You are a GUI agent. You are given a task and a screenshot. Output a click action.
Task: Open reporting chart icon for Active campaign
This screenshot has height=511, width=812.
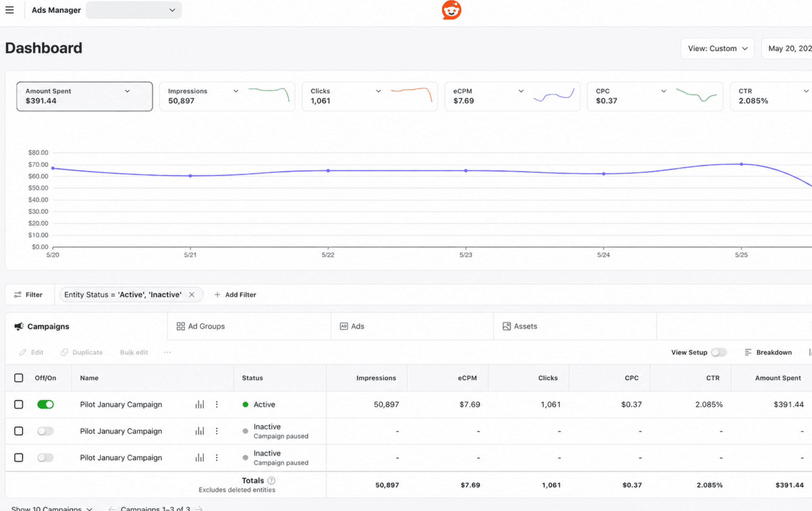(x=200, y=404)
